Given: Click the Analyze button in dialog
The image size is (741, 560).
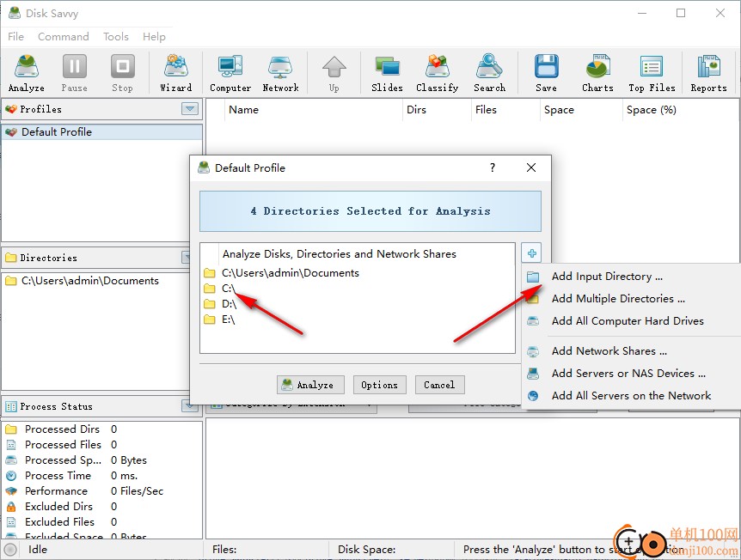Looking at the screenshot, I should [310, 385].
